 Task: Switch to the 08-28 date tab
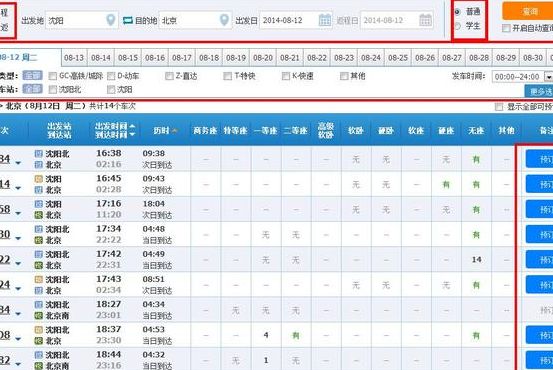tap(479, 57)
